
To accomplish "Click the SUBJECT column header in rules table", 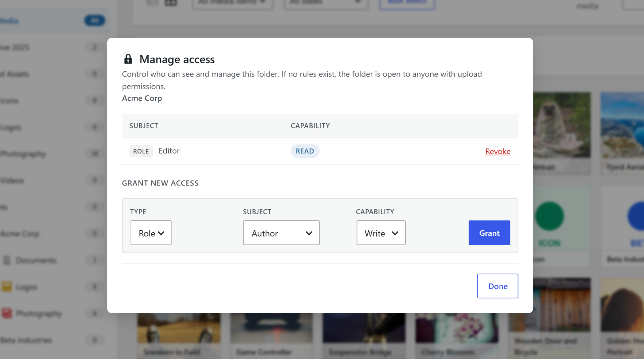I will tap(144, 126).
